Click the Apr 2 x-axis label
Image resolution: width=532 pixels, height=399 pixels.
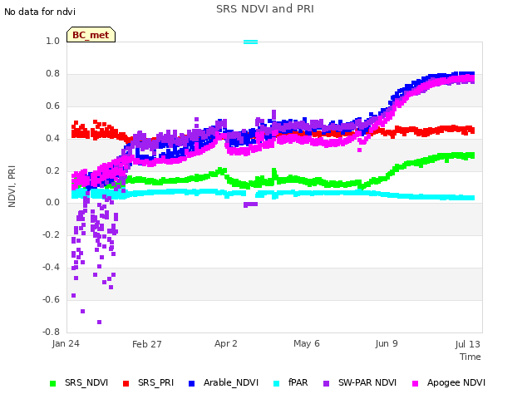point(225,343)
